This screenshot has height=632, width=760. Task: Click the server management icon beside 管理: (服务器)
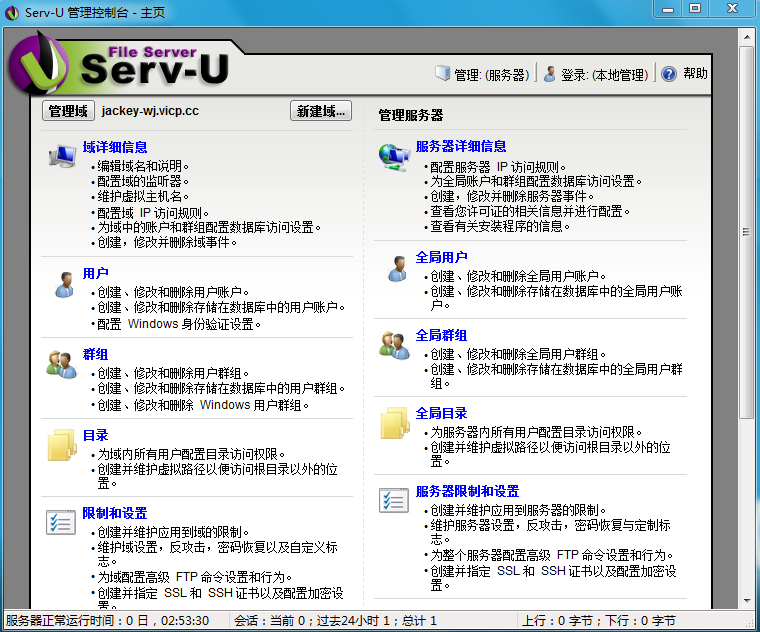(443, 73)
